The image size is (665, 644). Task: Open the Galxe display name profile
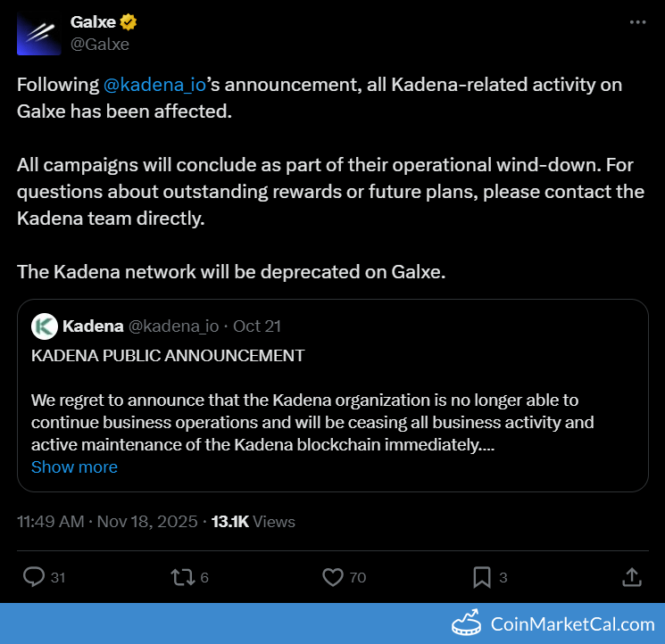pos(93,22)
